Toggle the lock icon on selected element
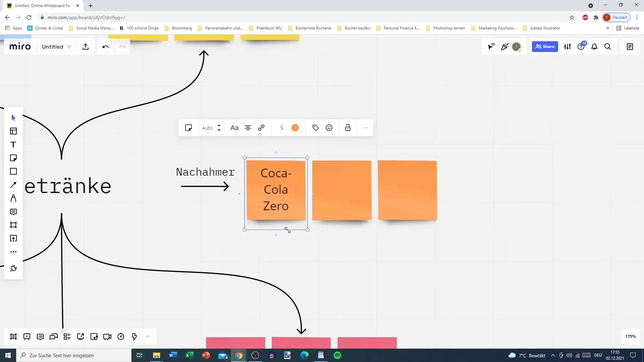This screenshot has height=362, width=644. [x=349, y=128]
